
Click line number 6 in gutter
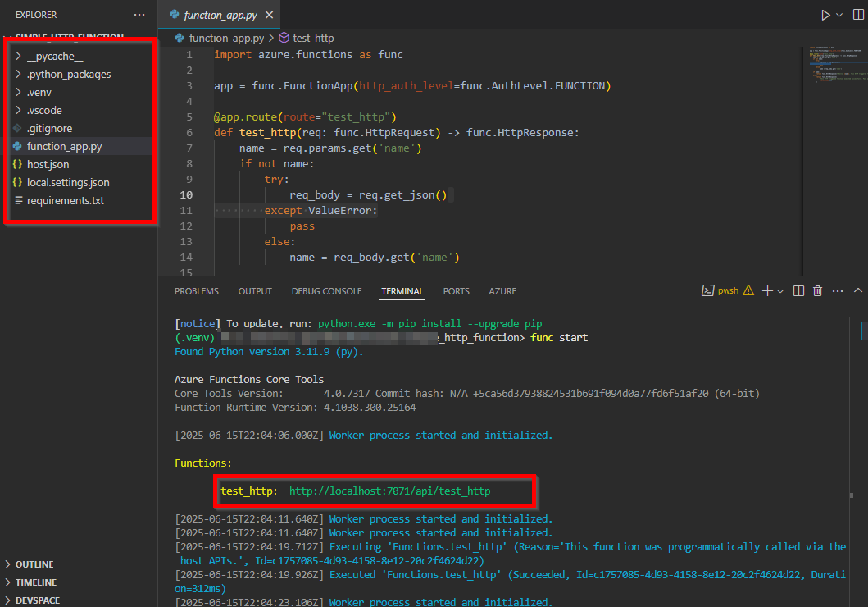point(189,132)
